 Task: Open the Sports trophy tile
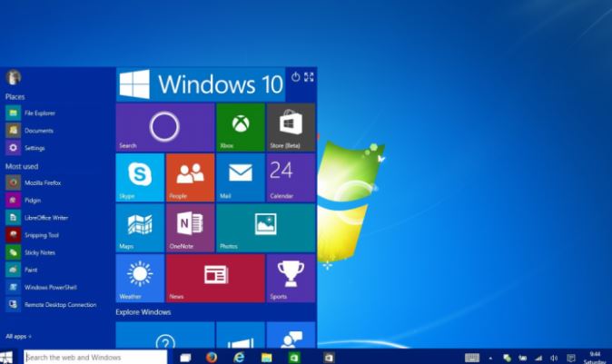pos(291,278)
